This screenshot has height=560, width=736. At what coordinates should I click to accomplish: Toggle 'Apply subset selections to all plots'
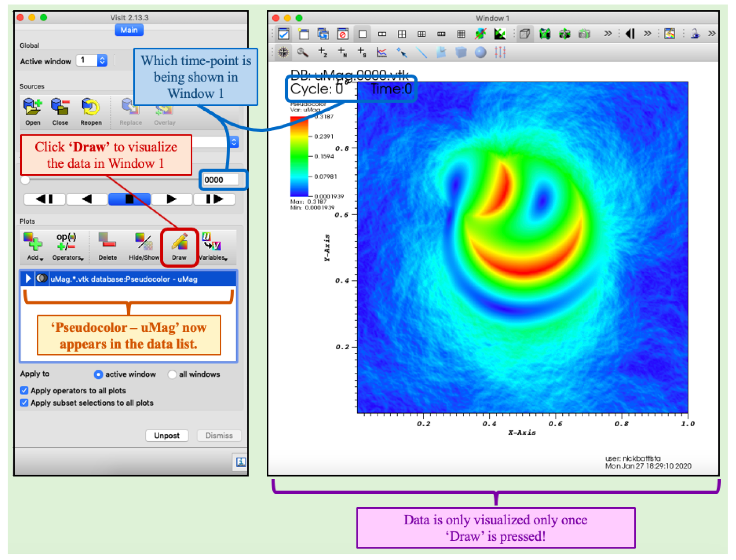tap(24, 403)
